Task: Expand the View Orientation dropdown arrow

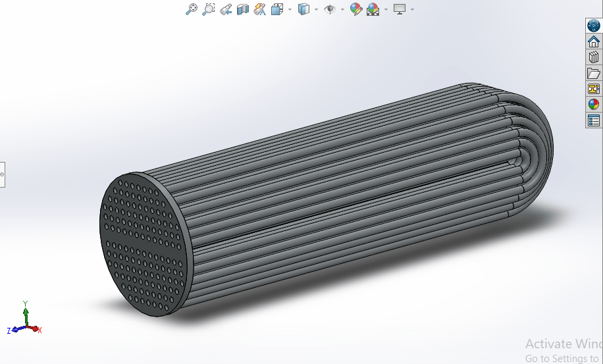Action: pos(290,9)
